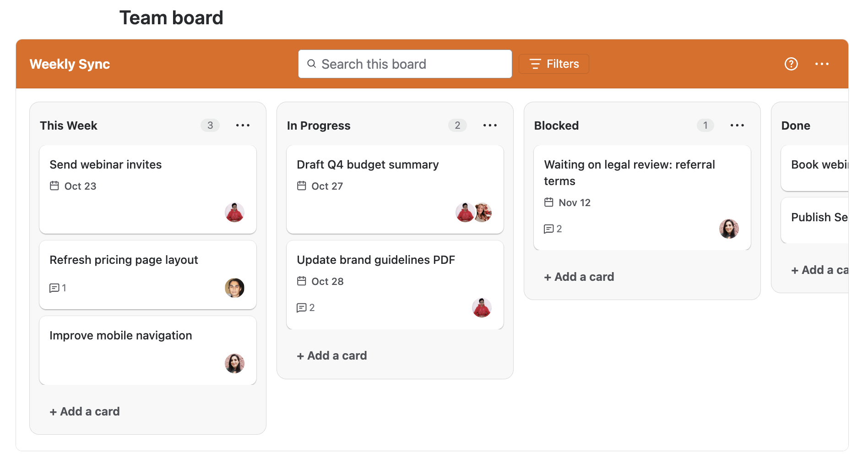Click the Filters button
This screenshot has width=868, height=470.
pyautogui.click(x=554, y=64)
